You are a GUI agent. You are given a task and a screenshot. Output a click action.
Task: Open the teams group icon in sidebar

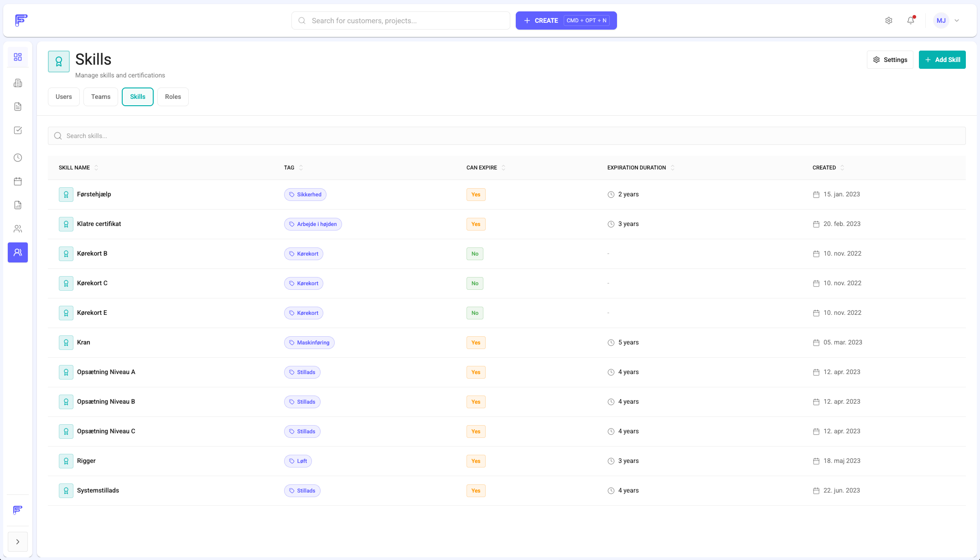click(18, 228)
